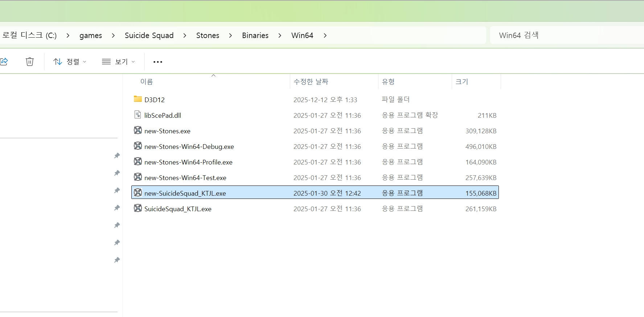The image size is (644, 317).
Task: Expand the chevron after 로컬 디스크 (C:)
Action: (x=68, y=36)
